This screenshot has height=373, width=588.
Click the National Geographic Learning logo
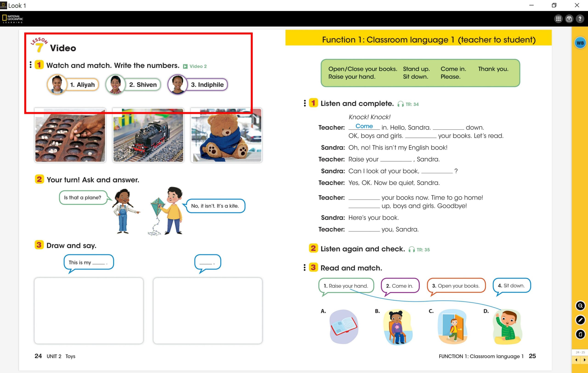(x=13, y=19)
